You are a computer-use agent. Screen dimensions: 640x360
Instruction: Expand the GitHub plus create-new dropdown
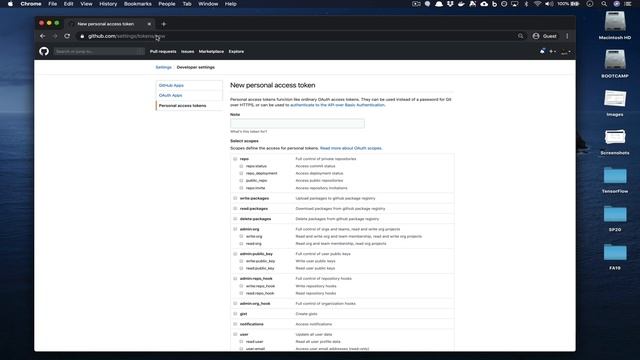tap(552, 51)
